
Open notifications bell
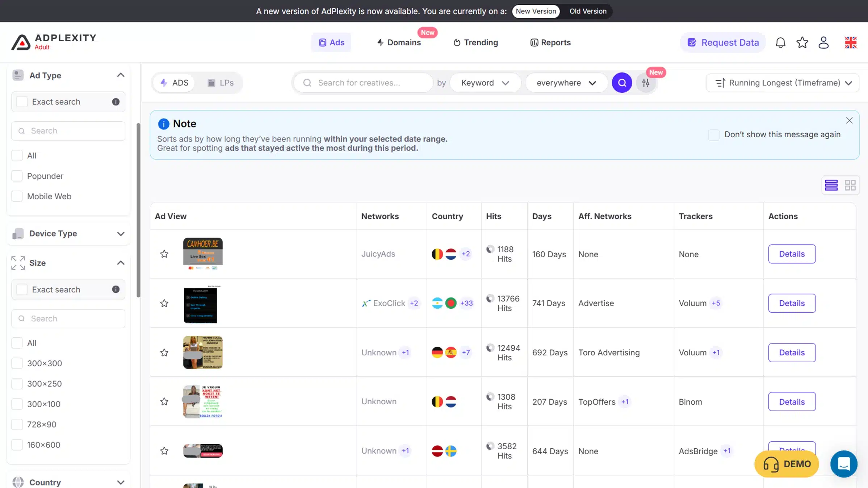click(x=780, y=43)
